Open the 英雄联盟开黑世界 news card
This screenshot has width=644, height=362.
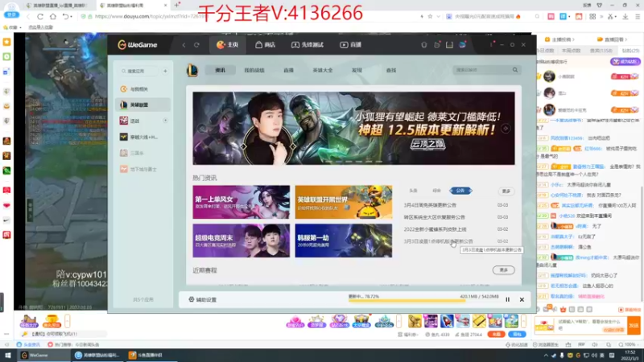click(344, 202)
